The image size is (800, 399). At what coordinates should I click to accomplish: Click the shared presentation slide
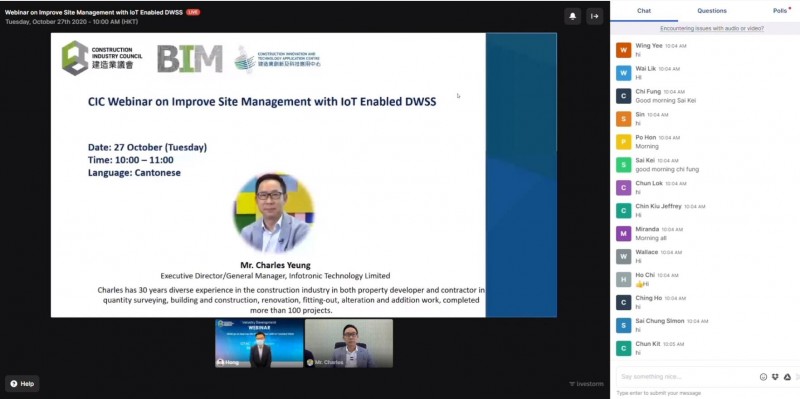coord(304,175)
